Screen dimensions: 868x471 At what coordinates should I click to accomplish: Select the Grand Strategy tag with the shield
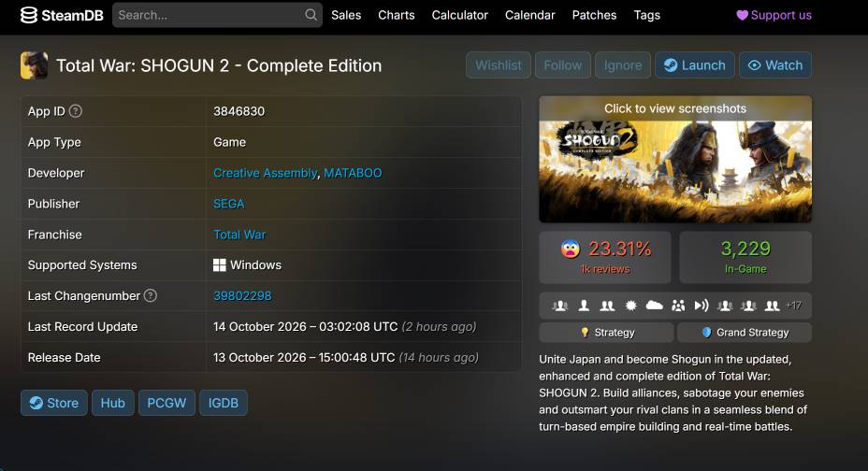(x=745, y=333)
